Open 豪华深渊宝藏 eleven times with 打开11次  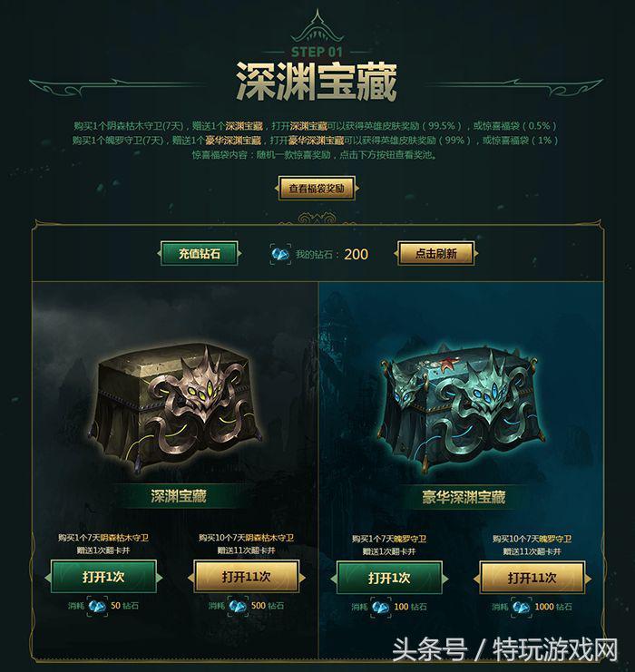click(532, 579)
